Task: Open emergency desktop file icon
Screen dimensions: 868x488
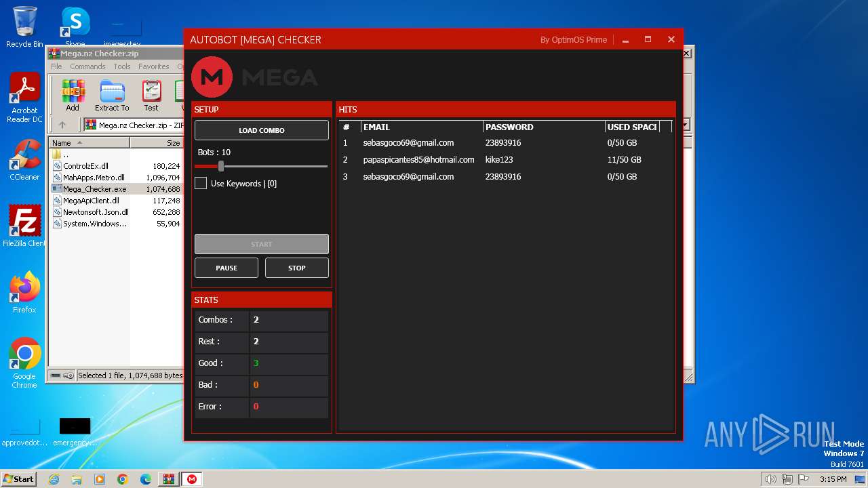Action: pyautogui.click(x=75, y=432)
